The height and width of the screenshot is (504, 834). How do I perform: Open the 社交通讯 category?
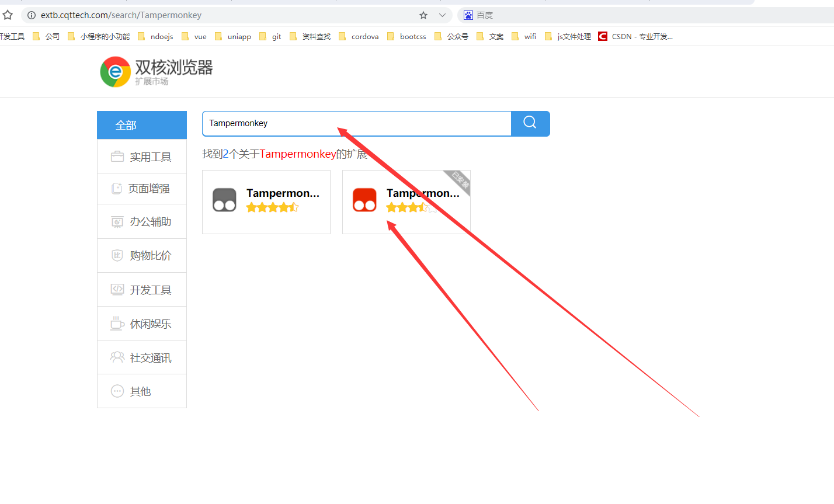142,357
